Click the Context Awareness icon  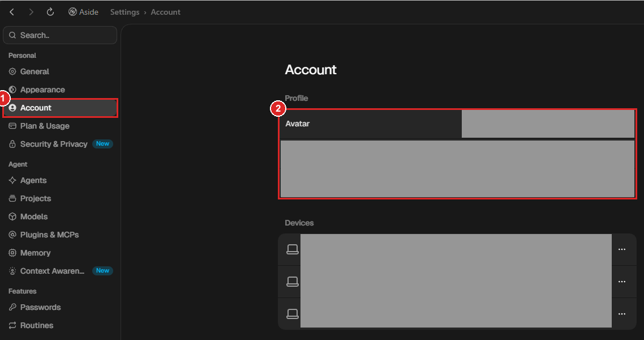(12, 271)
